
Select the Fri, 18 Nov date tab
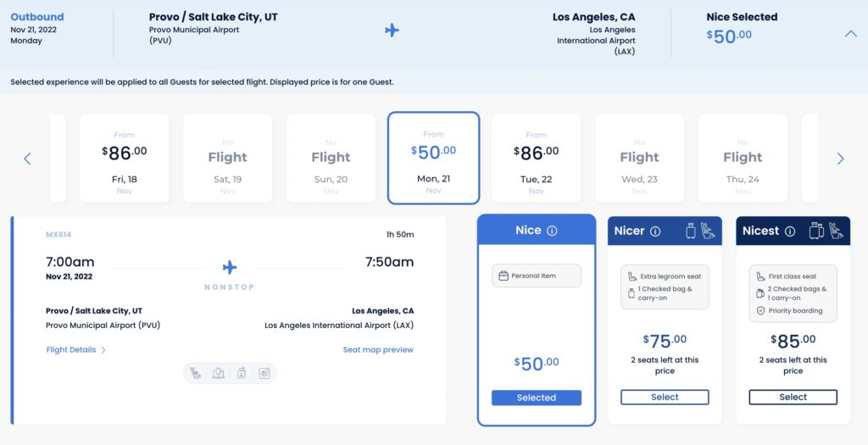point(124,159)
